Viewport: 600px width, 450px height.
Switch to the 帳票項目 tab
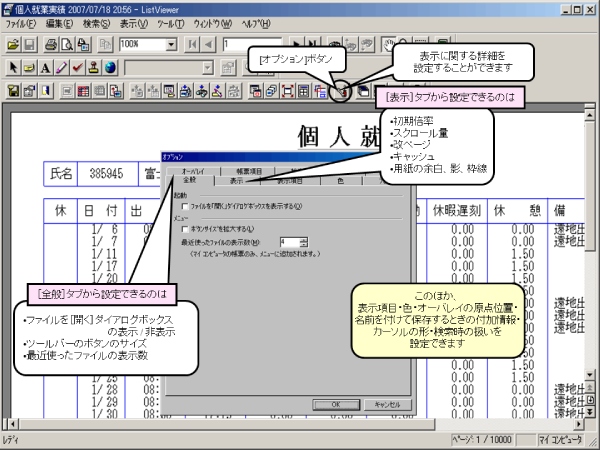coord(249,171)
